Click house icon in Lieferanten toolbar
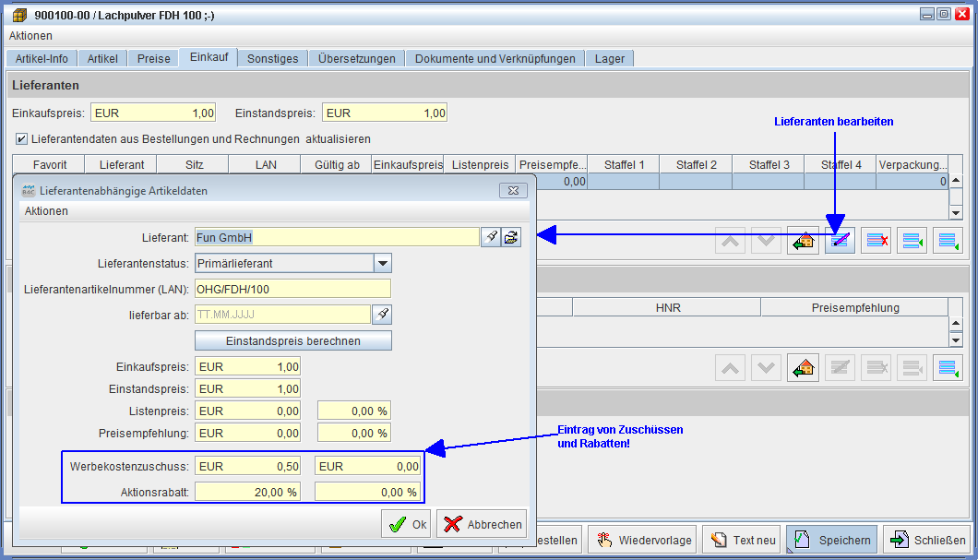The image size is (978, 560). 803,241
